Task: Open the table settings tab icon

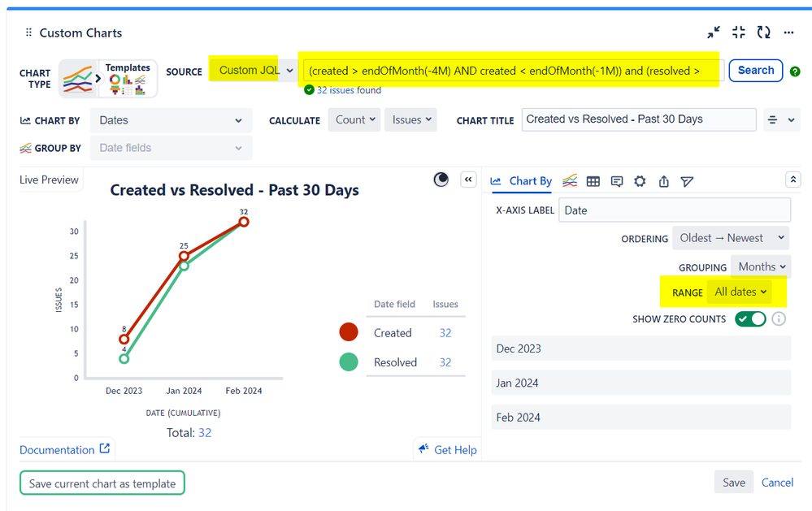Action: tap(593, 181)
